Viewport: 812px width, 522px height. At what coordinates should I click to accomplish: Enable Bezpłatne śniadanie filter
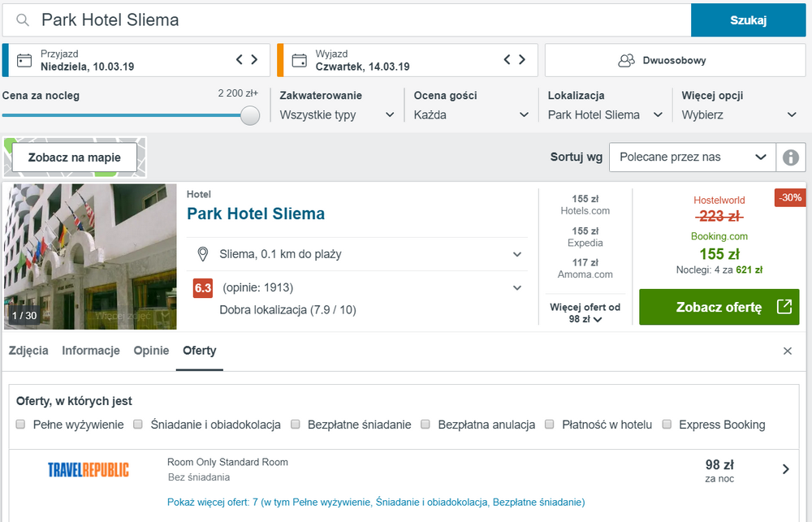[x=296, y=425]
